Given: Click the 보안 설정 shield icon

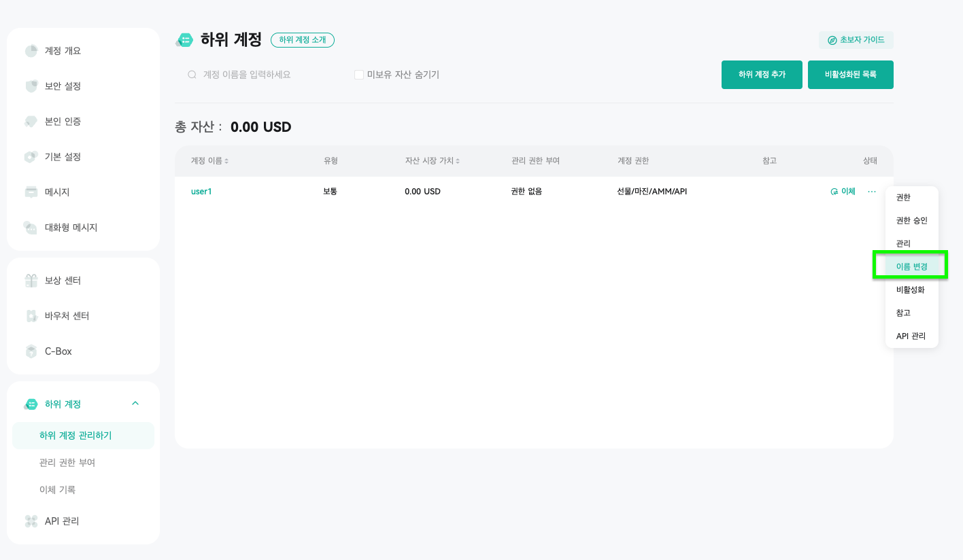Looking at the screenshot, I should point(31,86).
